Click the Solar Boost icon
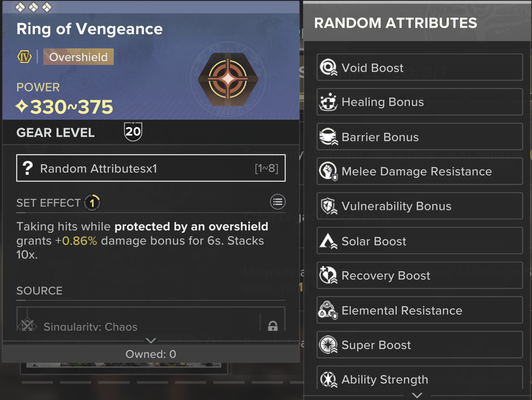The height and width of the screenshot is (400, 532). point(328,241)
